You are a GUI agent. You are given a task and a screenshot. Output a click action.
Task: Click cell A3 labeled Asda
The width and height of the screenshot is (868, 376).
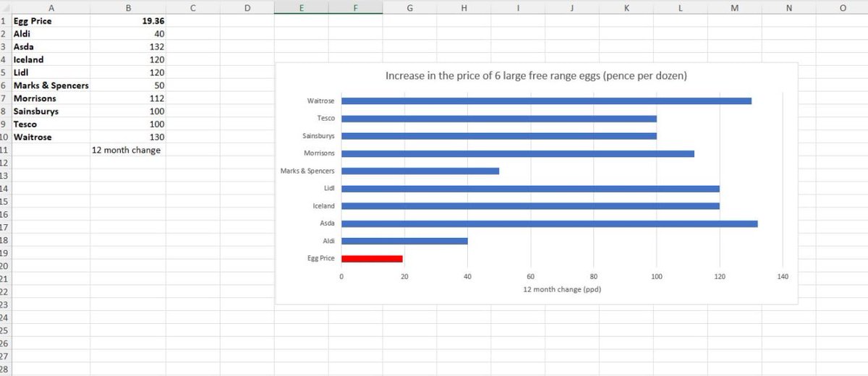pos(50,47)
